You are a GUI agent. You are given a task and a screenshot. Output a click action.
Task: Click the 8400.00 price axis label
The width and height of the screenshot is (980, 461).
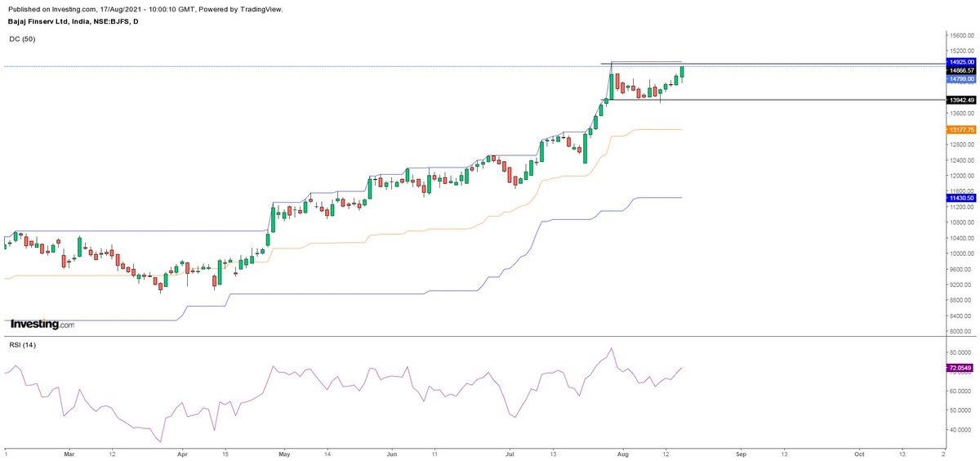pos(961,316)
